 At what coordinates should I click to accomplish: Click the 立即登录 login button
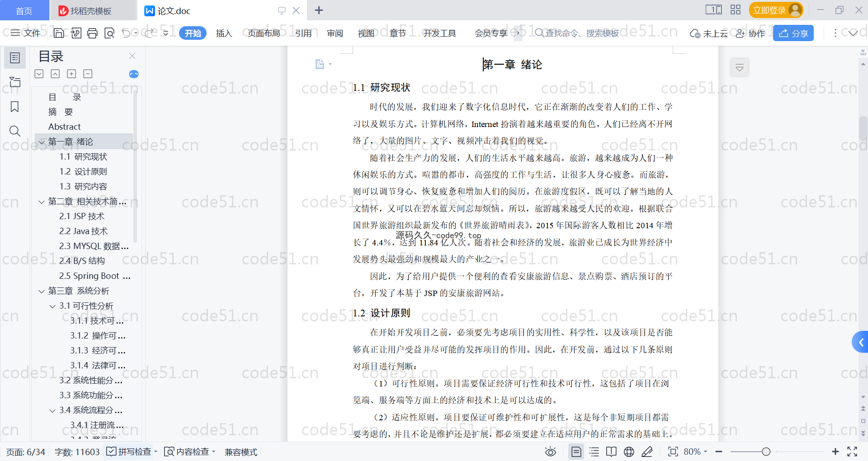pos(776,10)
